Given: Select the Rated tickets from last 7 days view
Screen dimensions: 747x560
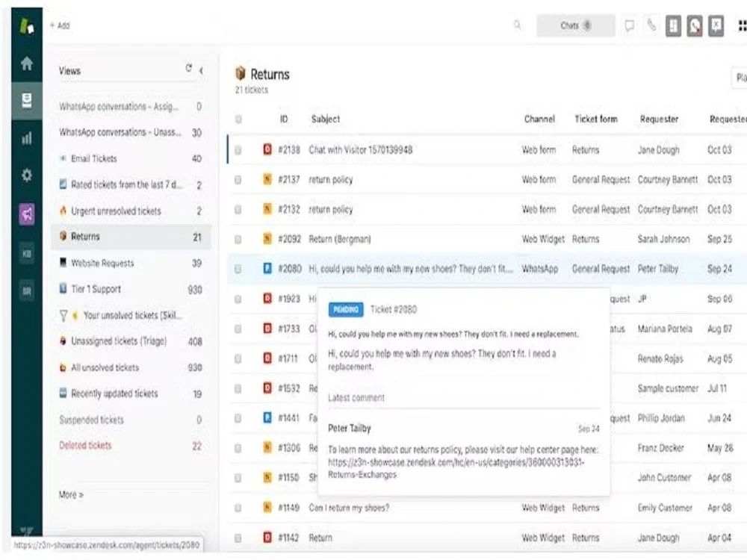Looking at the screenshot, I should (130, 184).
